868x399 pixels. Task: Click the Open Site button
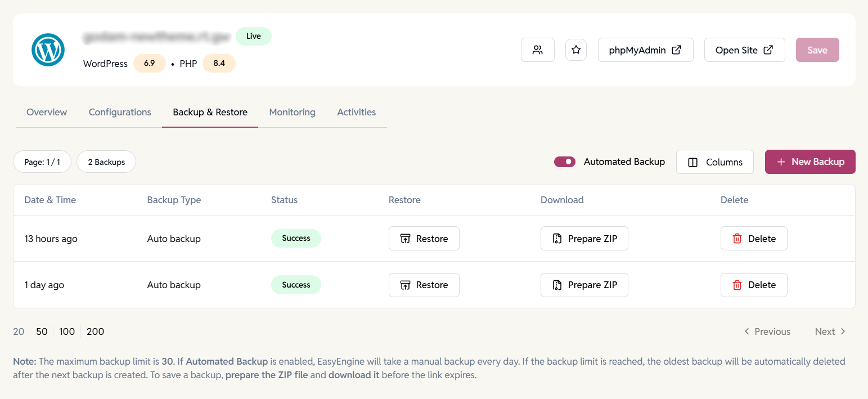coord(744,50)
